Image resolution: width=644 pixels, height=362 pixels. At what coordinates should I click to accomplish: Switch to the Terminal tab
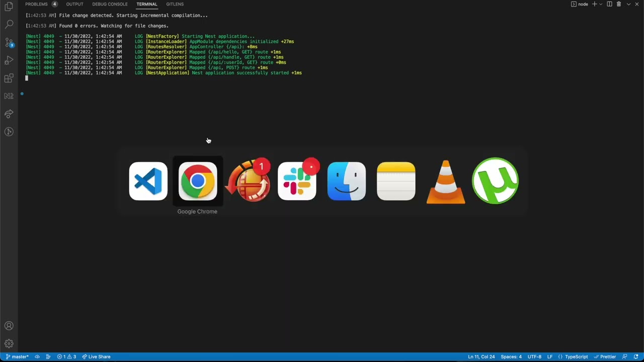(147, 4)
